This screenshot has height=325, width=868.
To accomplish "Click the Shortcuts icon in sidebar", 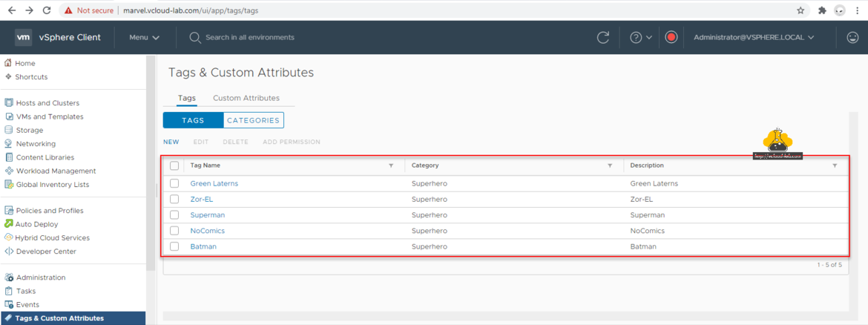I will point(8,76).
